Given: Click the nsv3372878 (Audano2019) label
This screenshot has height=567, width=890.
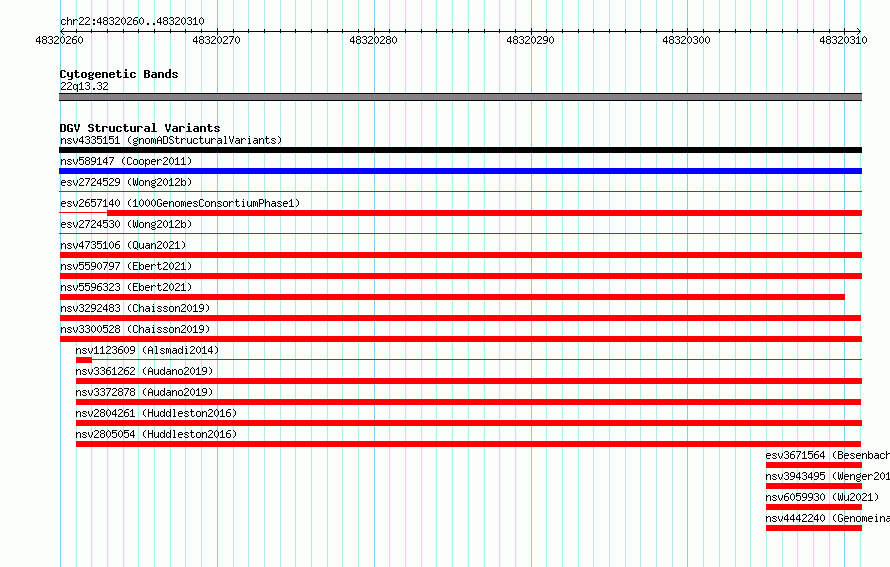Looking at the screenshot, I should coord(144,392).
